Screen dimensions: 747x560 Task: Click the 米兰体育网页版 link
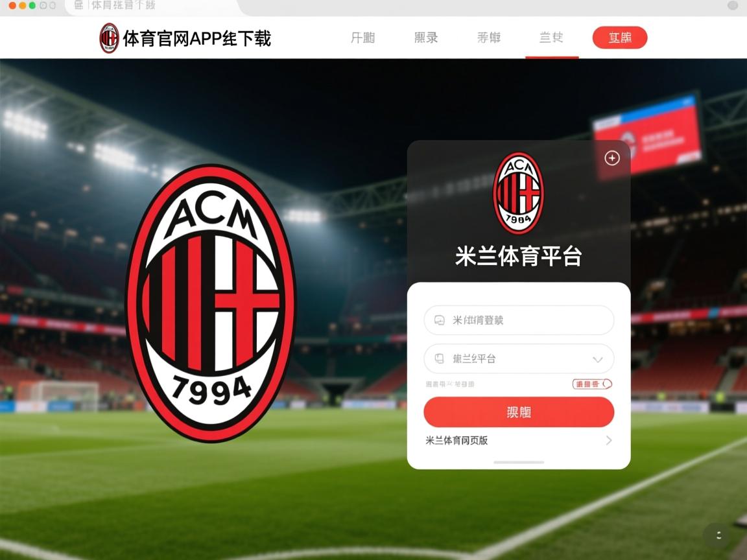456,441
